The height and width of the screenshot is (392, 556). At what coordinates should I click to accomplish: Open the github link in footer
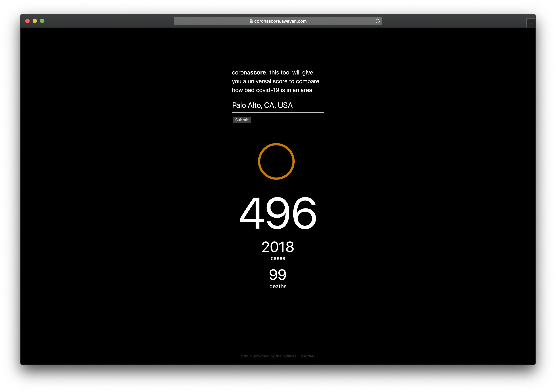246,356
